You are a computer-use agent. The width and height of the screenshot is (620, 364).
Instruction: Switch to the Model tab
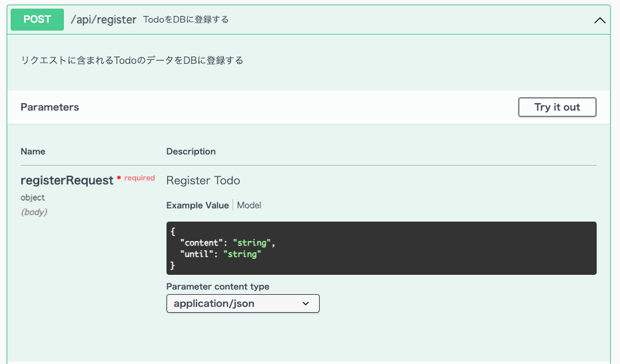249,205
